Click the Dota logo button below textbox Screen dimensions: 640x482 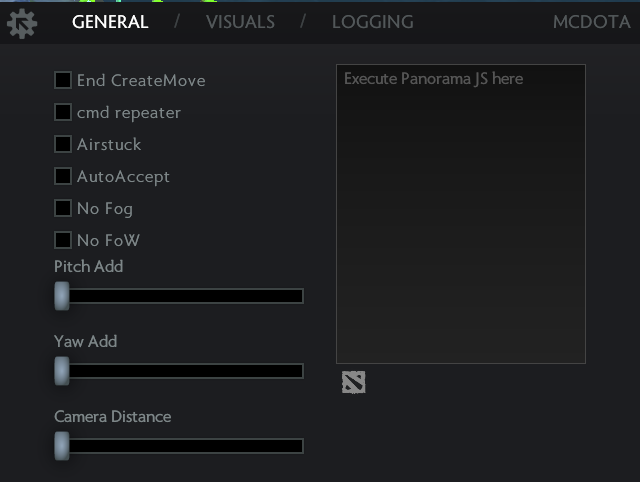tap(353, 382)
